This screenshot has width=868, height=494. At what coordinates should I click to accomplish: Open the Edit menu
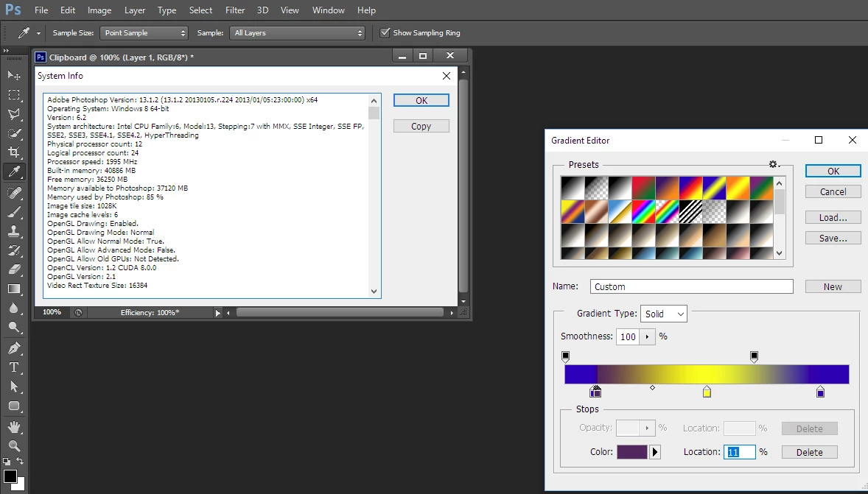(x=68, y=10)
